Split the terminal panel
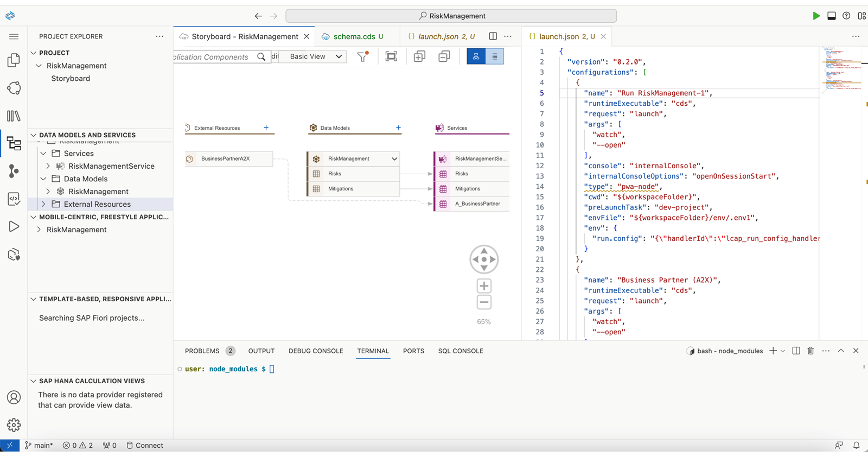Viewport: 868px width, 457px height. [796, 351]
